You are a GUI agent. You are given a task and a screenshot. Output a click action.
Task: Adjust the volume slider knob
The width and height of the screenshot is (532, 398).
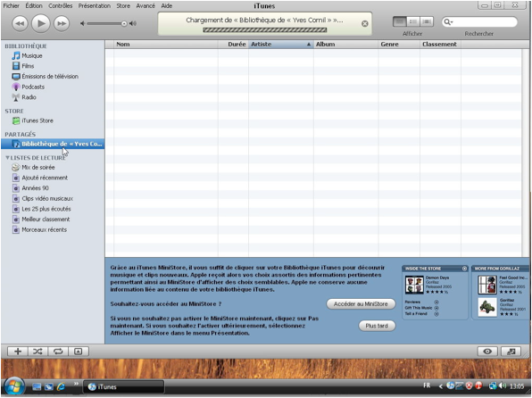pos(124,23)
